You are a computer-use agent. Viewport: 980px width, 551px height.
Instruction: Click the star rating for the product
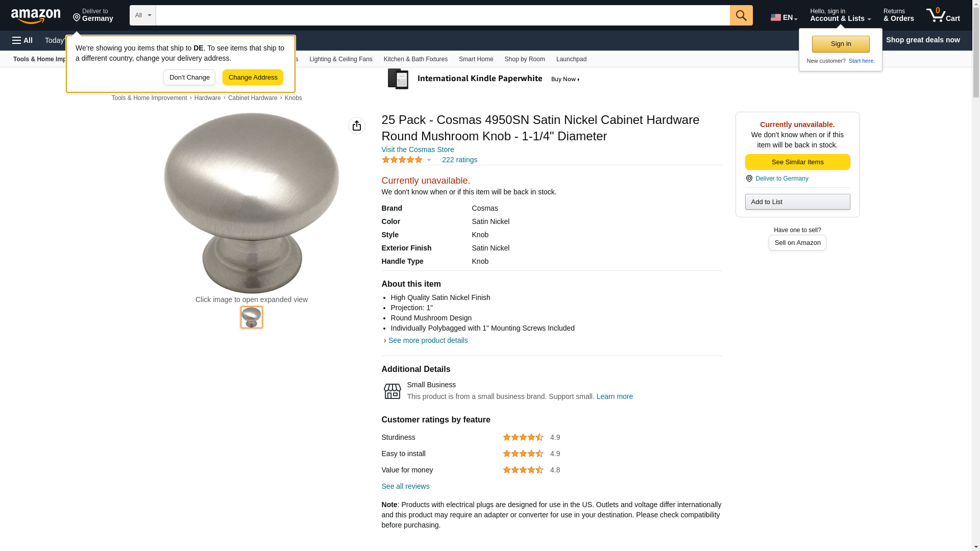(402, 160)
